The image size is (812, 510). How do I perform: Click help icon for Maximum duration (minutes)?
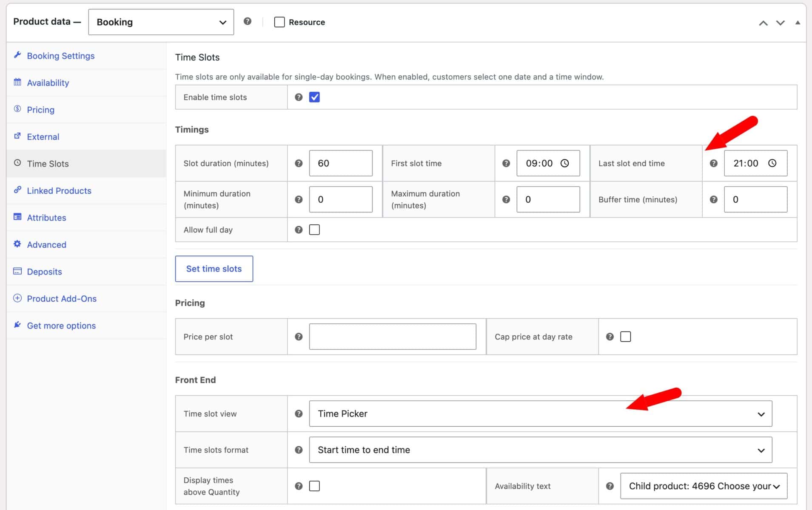click(x=506, y=199)
